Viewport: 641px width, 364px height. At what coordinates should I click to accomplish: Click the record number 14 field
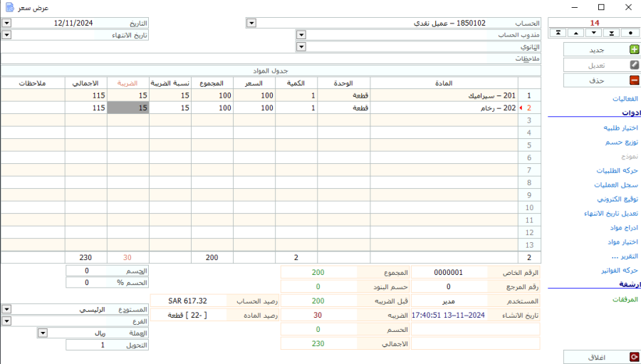[x=595, y=23]
